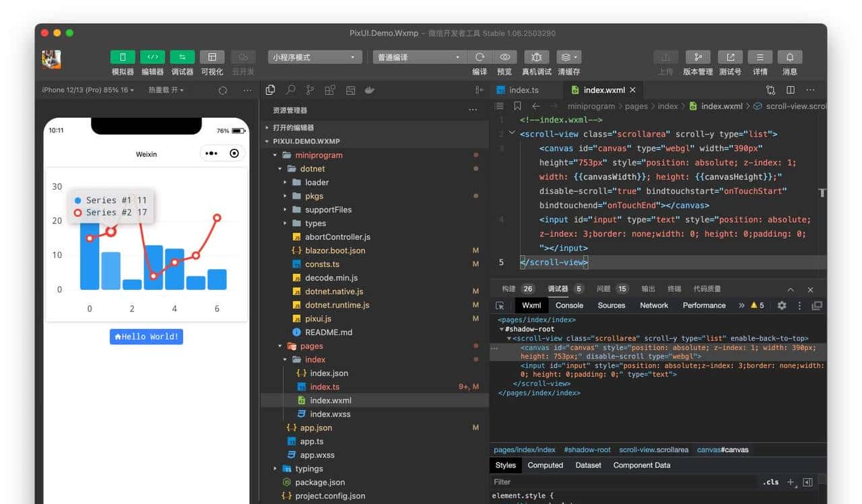Click the element inspector picker icon

point(500,305)
